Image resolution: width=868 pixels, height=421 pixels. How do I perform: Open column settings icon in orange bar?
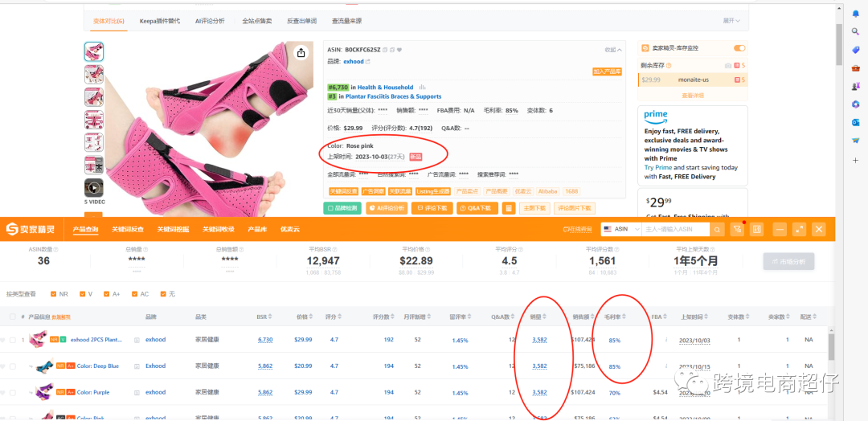(x=757, y=230)
